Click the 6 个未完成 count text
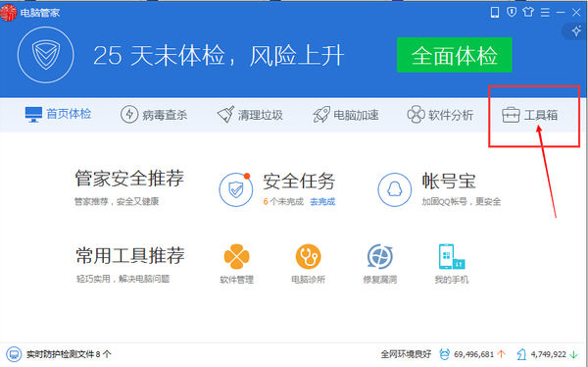588x367 pixels. 283,202
